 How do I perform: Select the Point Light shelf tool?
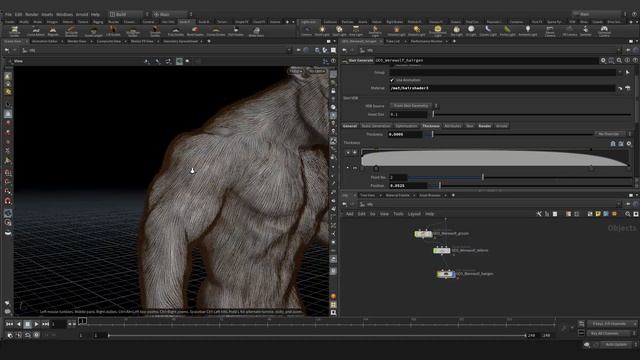coord(322,30)
